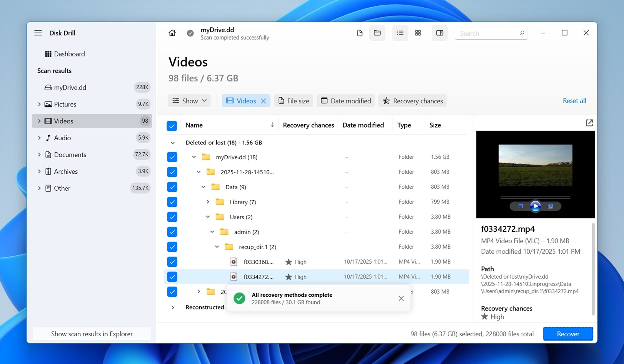Image resolution: width=624 pixels, height=364 pixels.
Task: Switch to folder view using the folder icon
Action: (377, 33)
